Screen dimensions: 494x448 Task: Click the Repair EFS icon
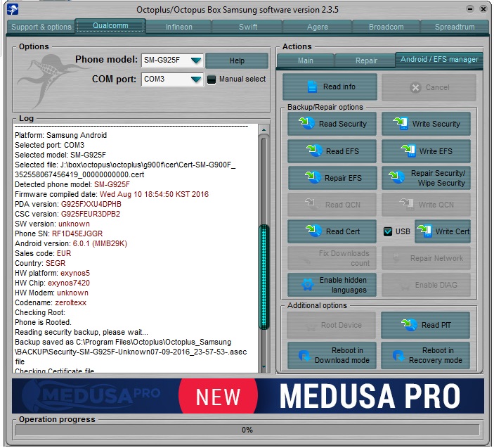[x=313, y=177]
